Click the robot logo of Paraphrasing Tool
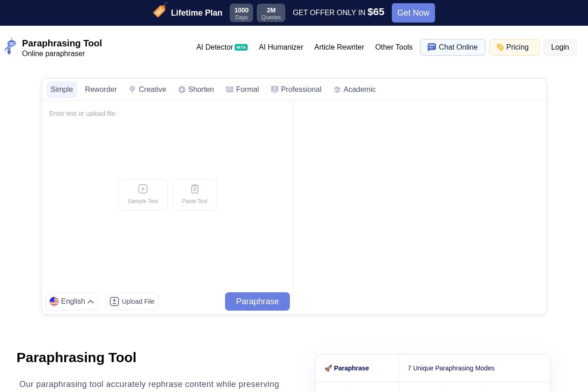The image size is (588, 392). [10, 46]
